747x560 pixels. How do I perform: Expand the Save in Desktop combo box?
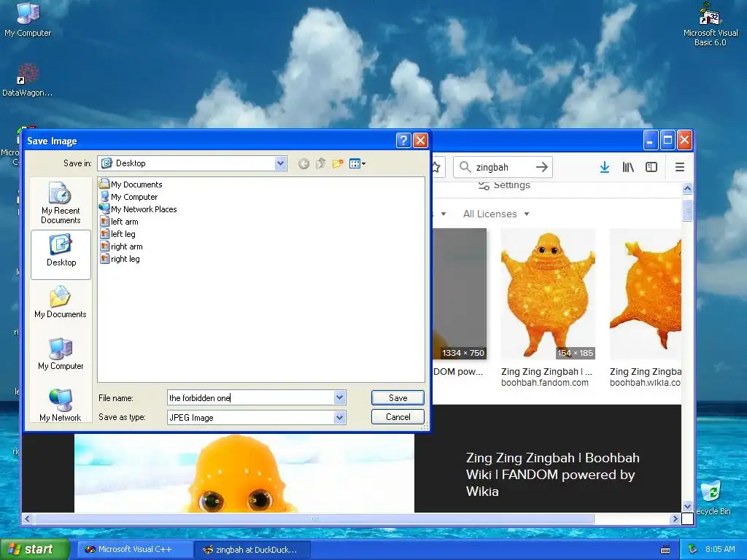click(281, 163)
